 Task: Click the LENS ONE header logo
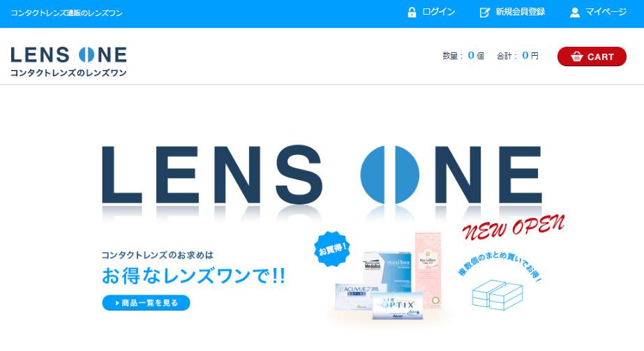[68, 61]
